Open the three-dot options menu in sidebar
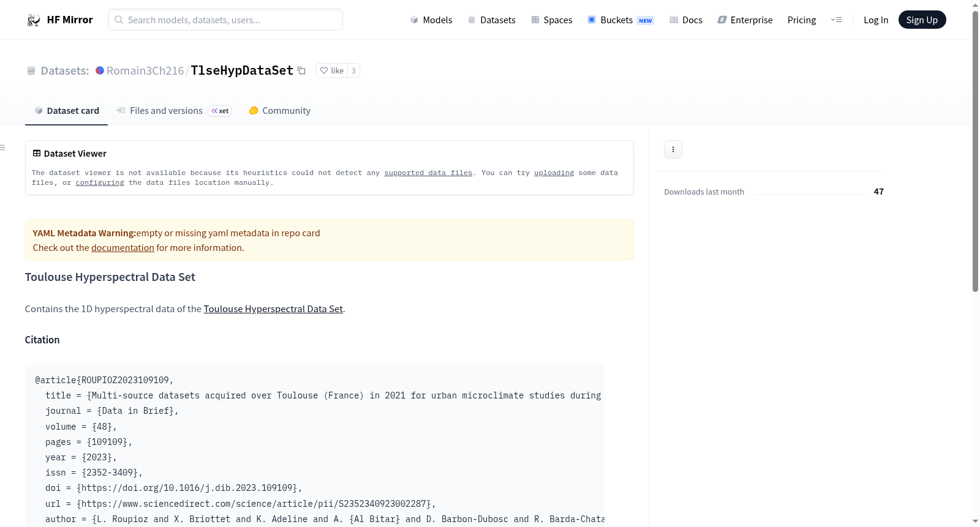This screenshot has width=980, height=527. pos(673,149)
